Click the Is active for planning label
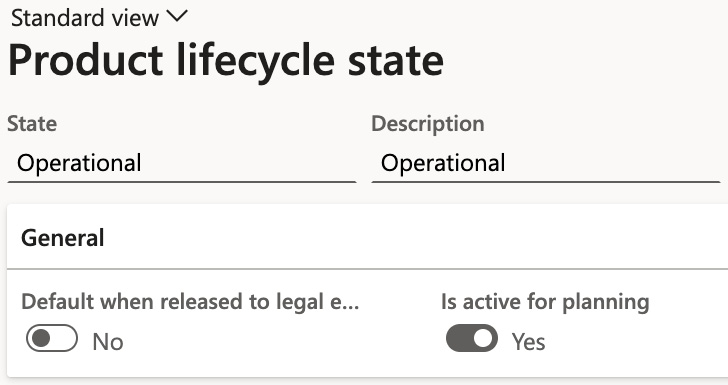728x385 pixels. click(x=545, y=302)
